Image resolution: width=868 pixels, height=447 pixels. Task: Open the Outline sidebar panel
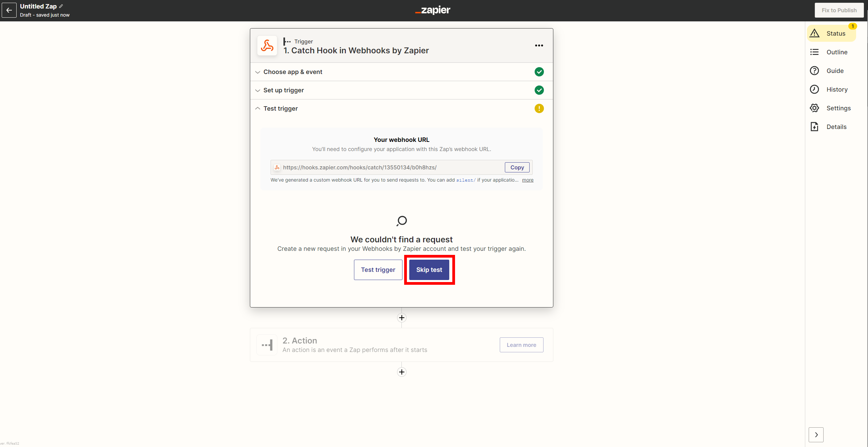click(x=836, y=52)
